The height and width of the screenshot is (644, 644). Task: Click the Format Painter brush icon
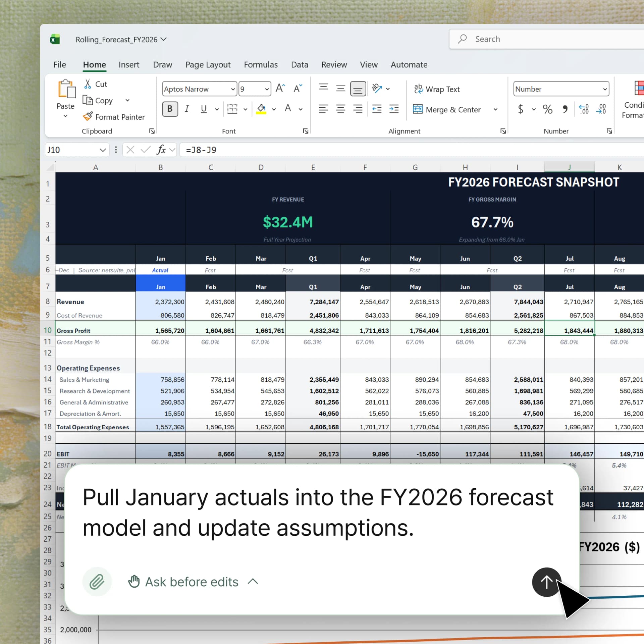(88, 116)
